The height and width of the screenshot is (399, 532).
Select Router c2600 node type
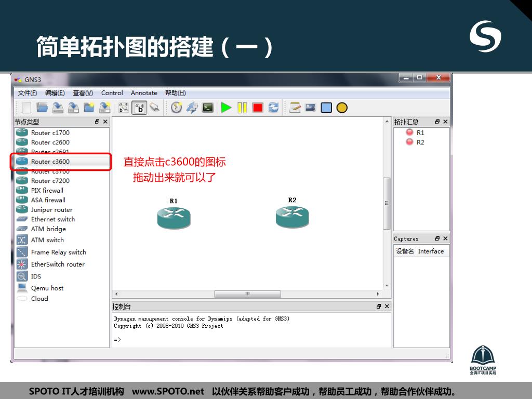[x=62, y=142]
